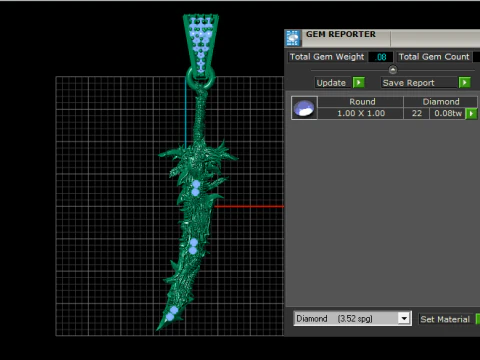
Task: Click the Round shape cell
Action: (x=361, y=102)
